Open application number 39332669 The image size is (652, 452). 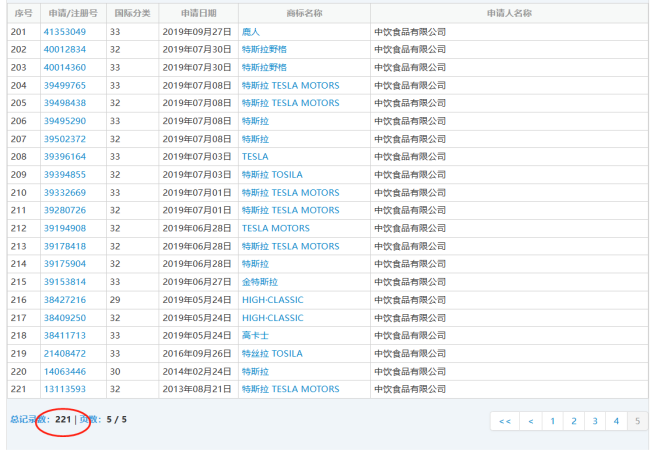pyautogui.click(x=65, y=193)
